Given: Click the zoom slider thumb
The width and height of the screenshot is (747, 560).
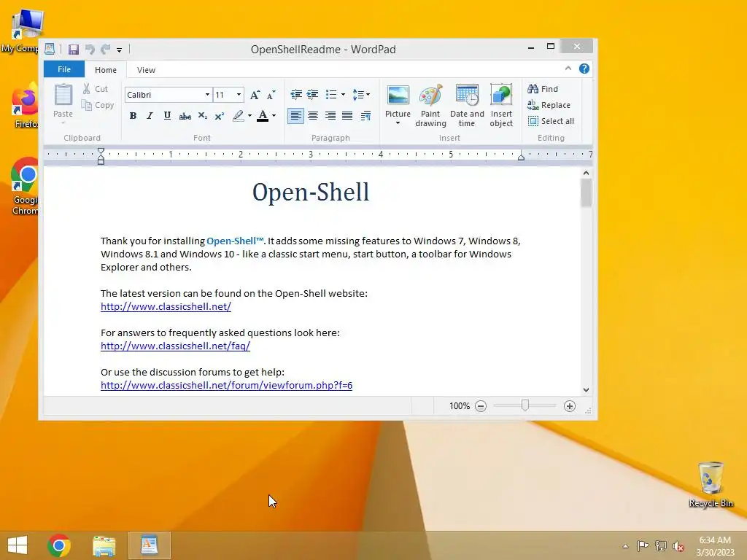Looking at the screenshot, I should click(525, 405).
